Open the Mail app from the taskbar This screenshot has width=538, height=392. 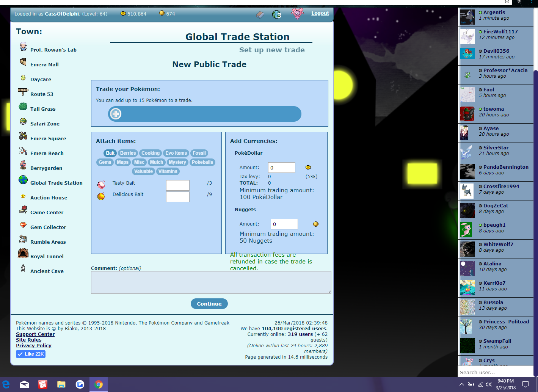point(24,384)
